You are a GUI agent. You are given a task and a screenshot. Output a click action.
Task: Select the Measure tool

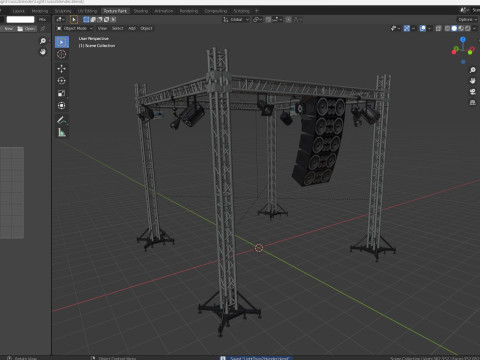tap(61, 132)
